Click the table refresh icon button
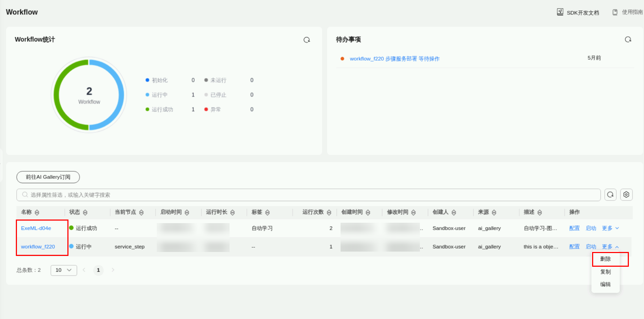This screenshot has height=319, width=644. pos(610,195)
